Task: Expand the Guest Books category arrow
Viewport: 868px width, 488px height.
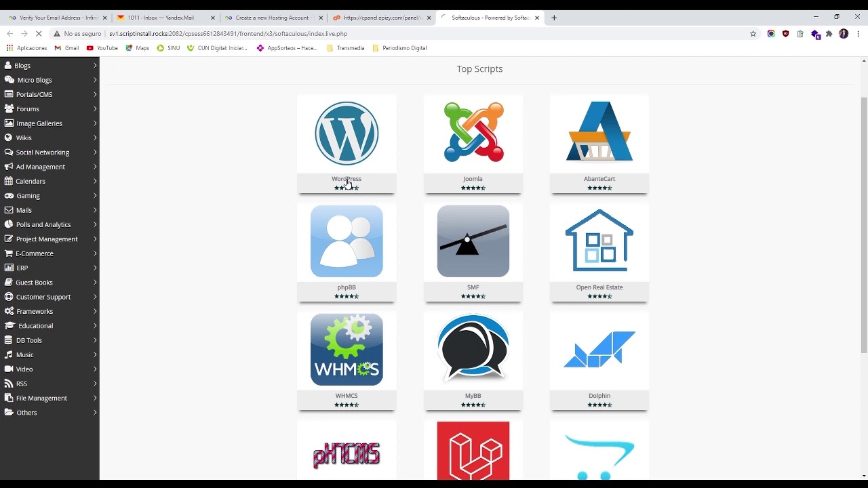Action: pyautogui.click(x=95, y=283)
